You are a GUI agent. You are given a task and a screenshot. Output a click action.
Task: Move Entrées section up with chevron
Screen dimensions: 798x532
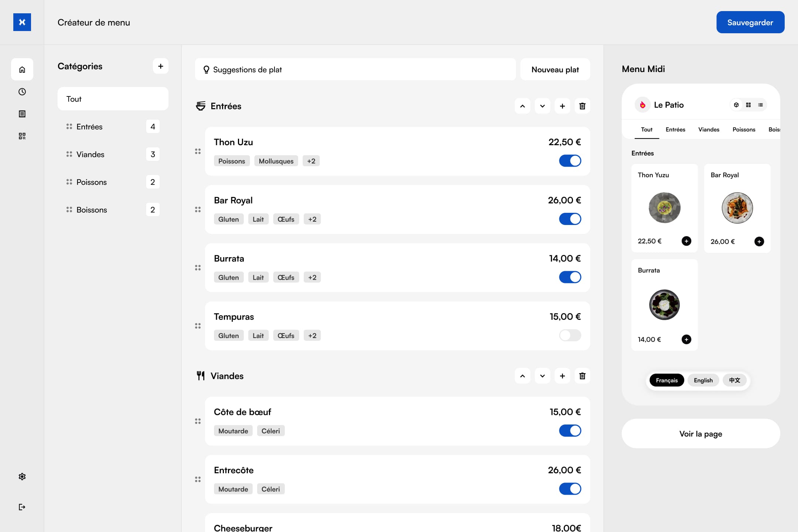point(522,106)
